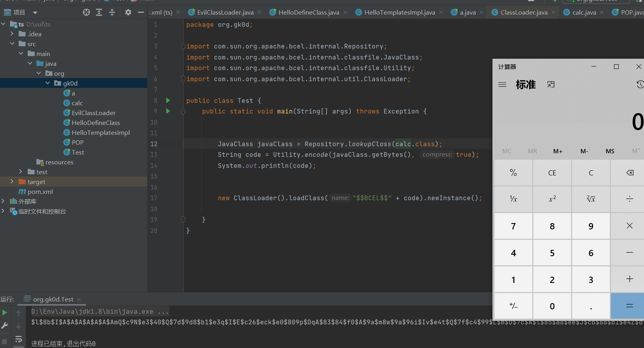644x348 pixels.
Task: Toggle soft-wrap in run console
Action: point(19,339)
